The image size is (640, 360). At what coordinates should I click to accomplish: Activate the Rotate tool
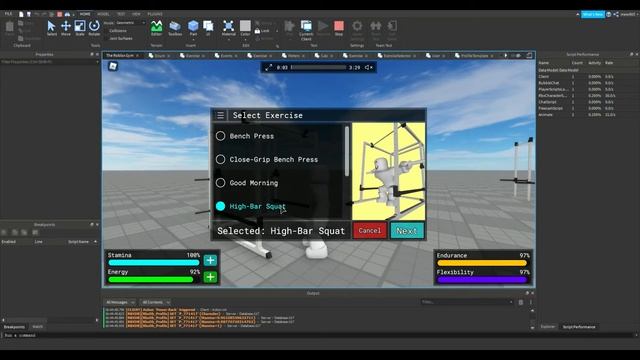coord(94,28)
